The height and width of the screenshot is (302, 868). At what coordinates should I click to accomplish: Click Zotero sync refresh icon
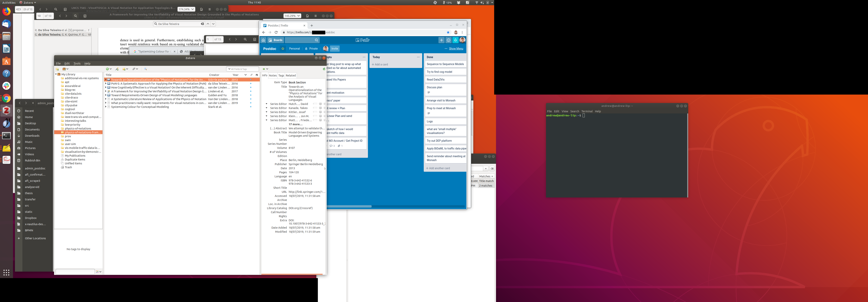tap(324, 69)
